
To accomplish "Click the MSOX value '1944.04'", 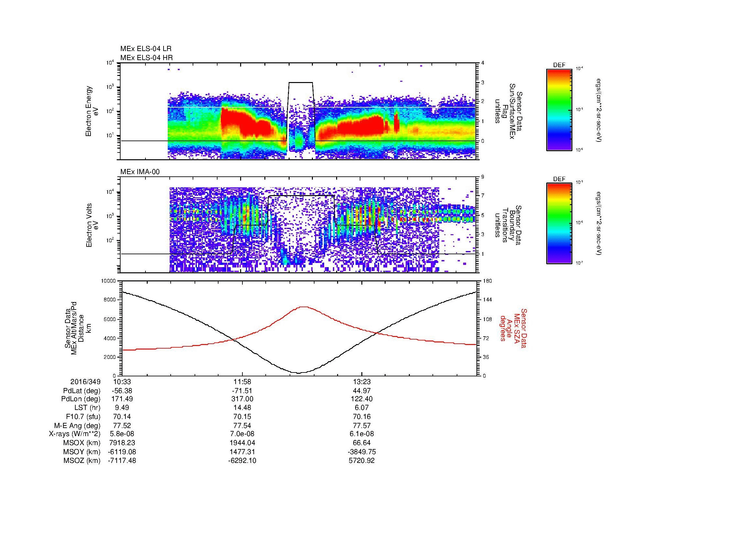I will pyautogui.click(x=242, y=443).
